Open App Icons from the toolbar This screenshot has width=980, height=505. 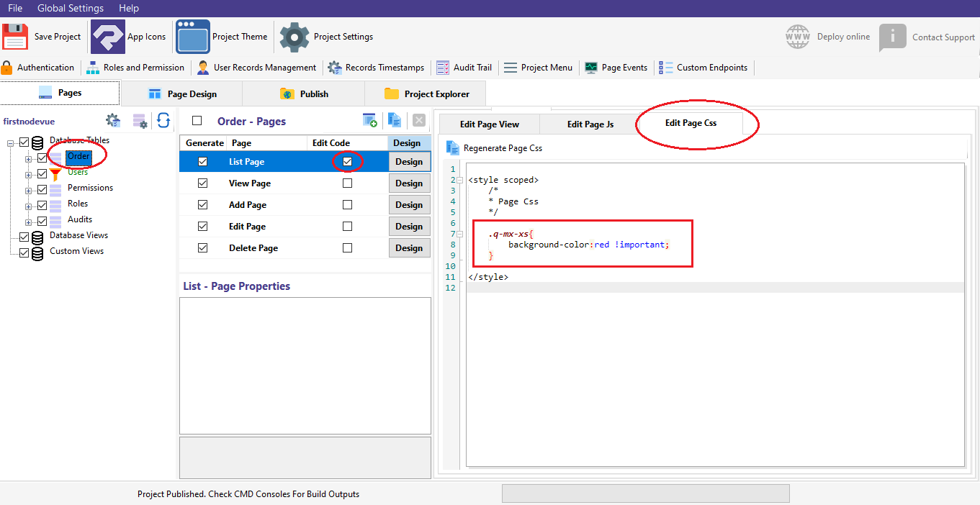coord(108,37)
